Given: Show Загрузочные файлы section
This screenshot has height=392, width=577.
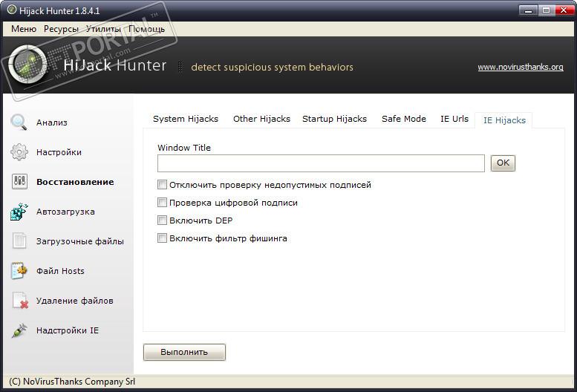Looking at the screenshot, I should click(x=80, y=241).
